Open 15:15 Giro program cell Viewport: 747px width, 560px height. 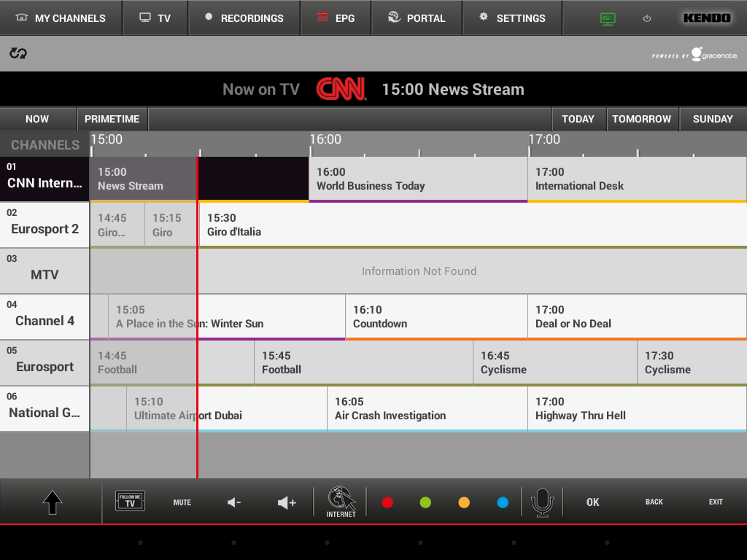[171, 225]
